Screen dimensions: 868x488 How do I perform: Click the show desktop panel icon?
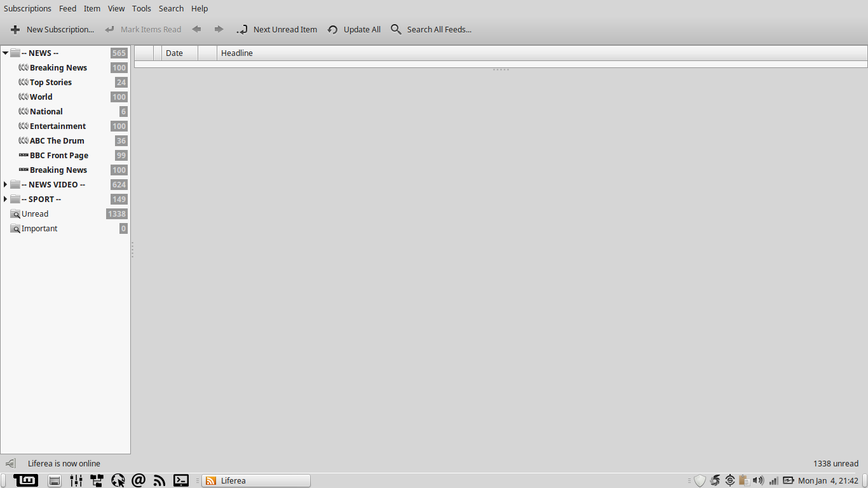55,481
